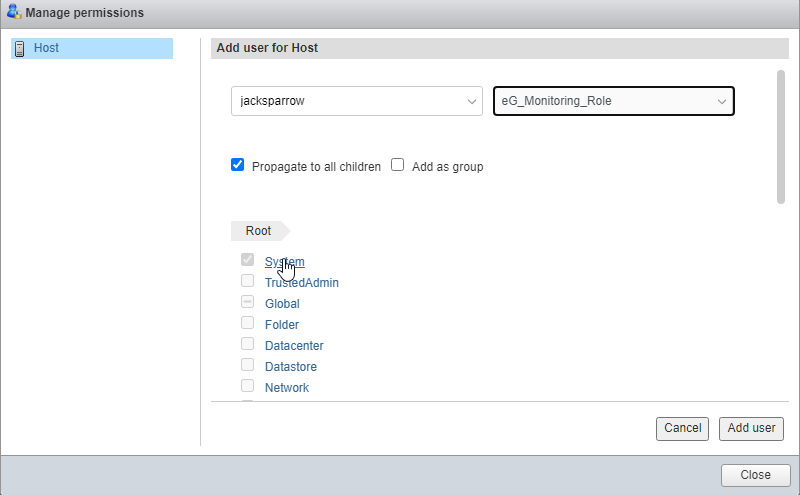Open the Datastore privilege group
800x495 pixels.
pyautogui.click(x=291, y=367)
